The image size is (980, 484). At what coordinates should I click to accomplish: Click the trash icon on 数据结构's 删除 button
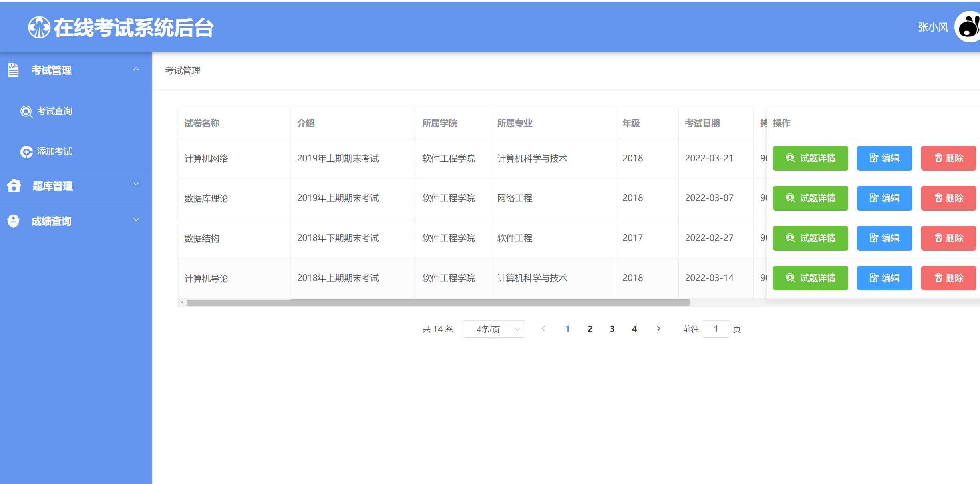click(938, 238)
